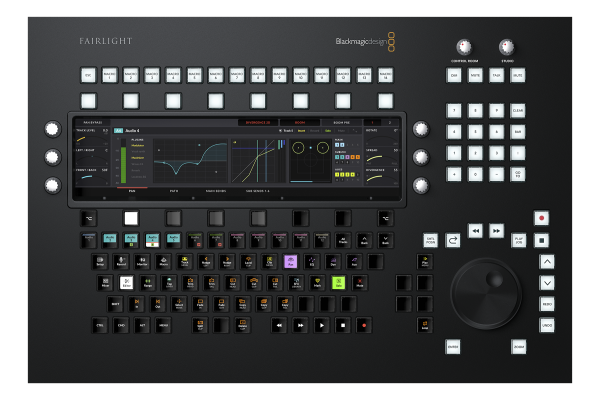
Task: Hit CLEAR on the numeric keypad
Action: 518,111
